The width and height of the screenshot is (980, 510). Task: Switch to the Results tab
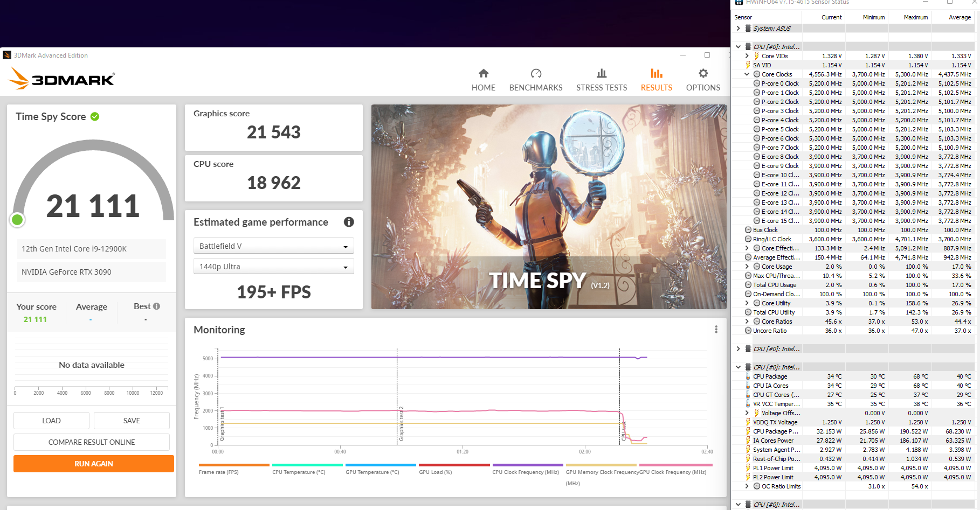(x=656, y=79)
